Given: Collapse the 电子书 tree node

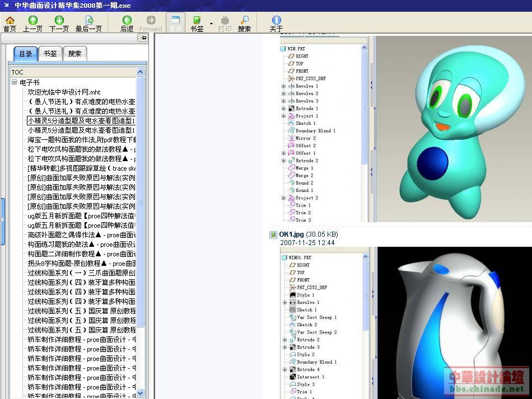Looking at the screenshot, I should pos(15,82).
